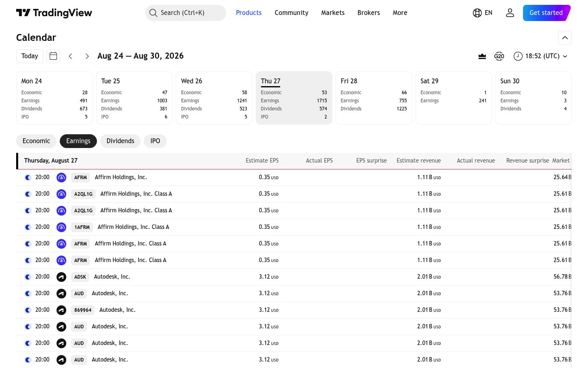Screen dimensions: 588x368
Task: Click the moon icon in the ADSK row
Action: coord(28,277)
